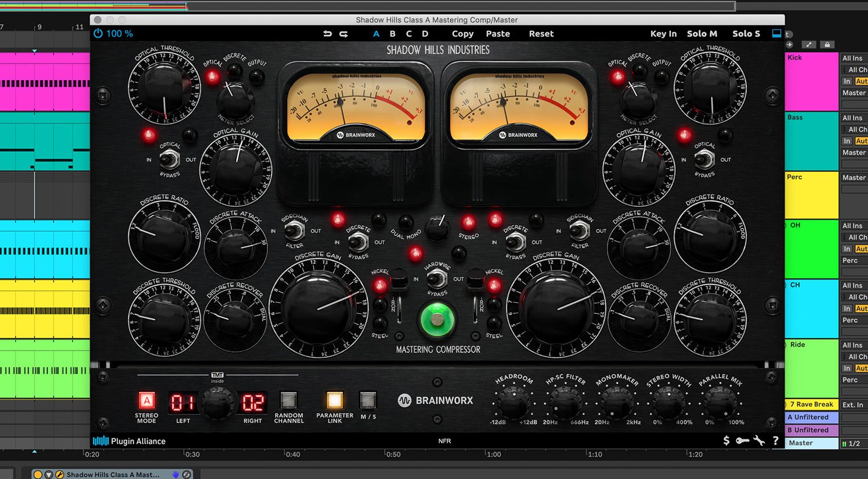Flip the left Optical bypass switch
Image resolution: width=868 pixels, height=479 pixels.
click(x=169, y=160)
